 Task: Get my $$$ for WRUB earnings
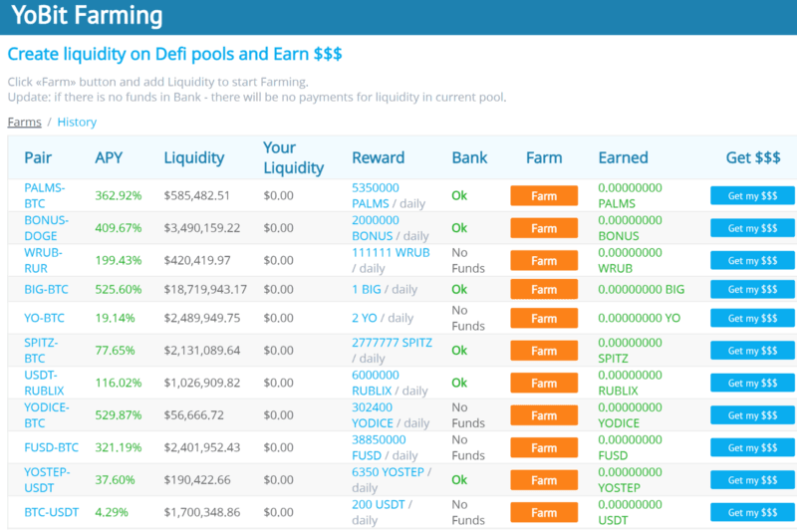tap(752, 261)
